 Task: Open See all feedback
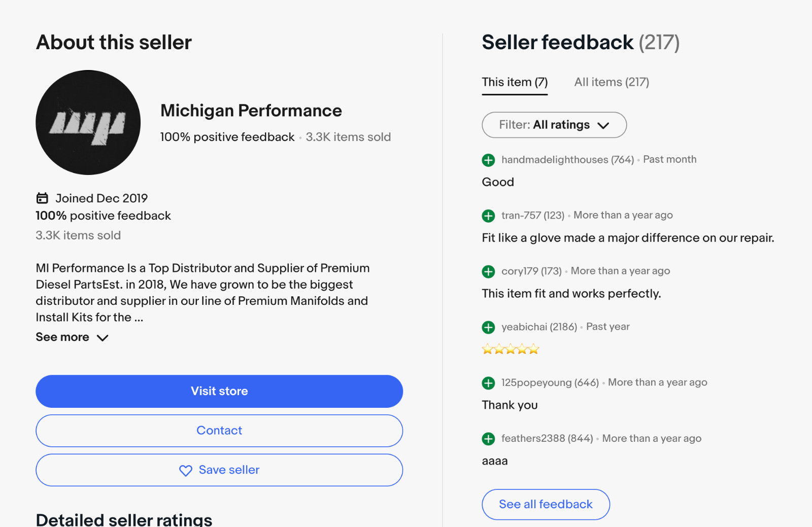[546, 504]
